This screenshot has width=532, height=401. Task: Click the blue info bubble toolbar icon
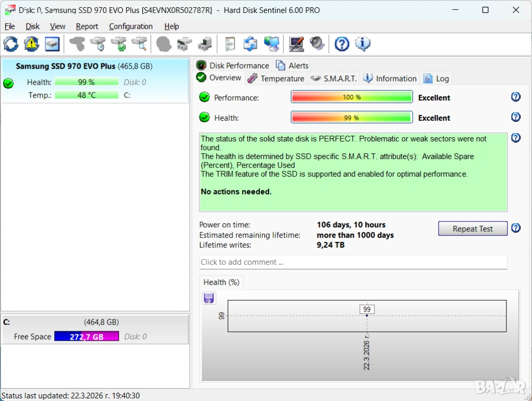point(362,44)
